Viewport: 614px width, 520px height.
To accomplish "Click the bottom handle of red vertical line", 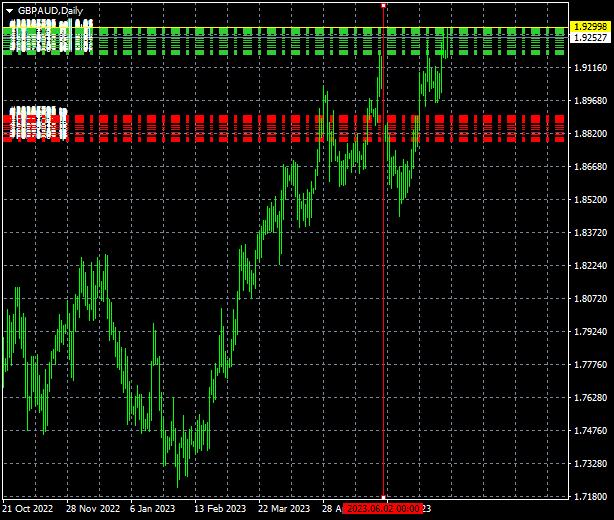I will (384, 497).
